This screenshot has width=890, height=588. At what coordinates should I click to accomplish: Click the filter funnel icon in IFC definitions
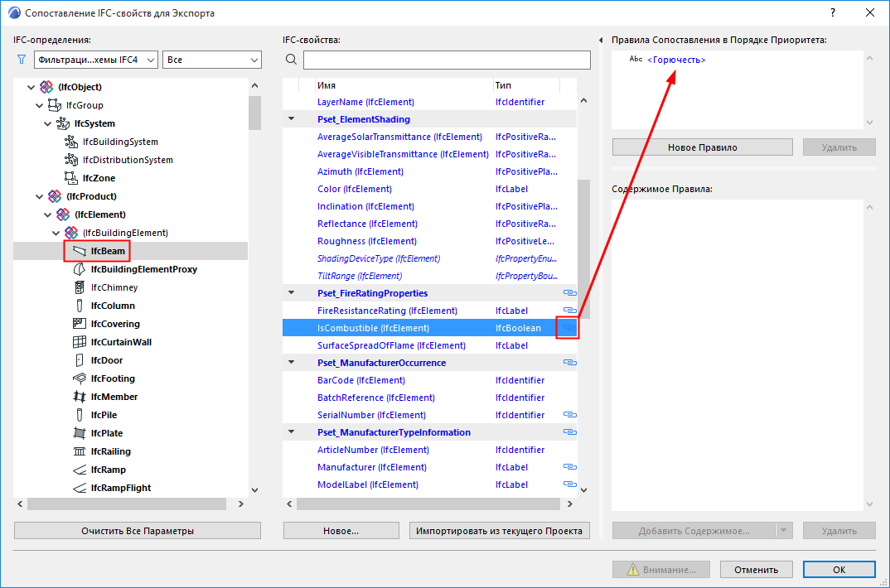tap(22, 60)
